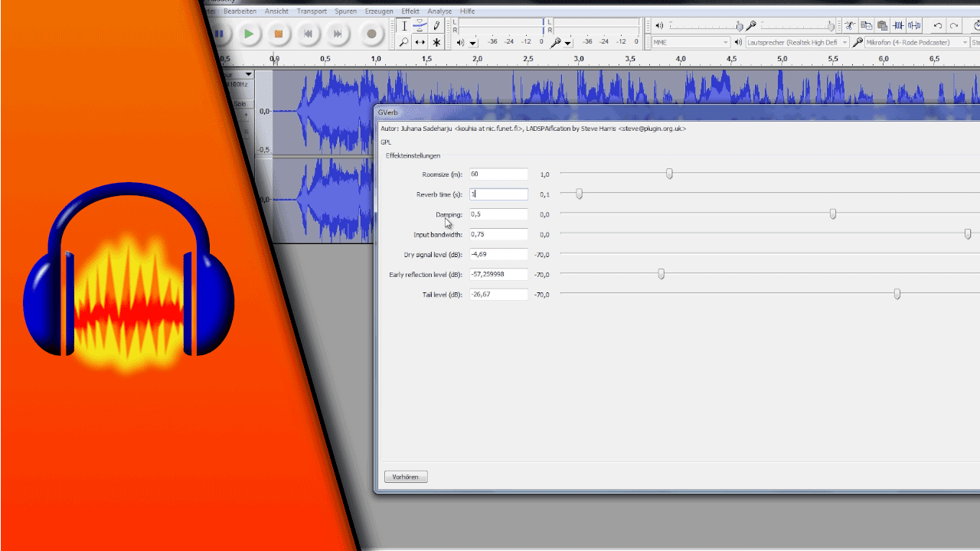Skip to start of the track
The width and height of the screenshot is (980, 551).
308,34
